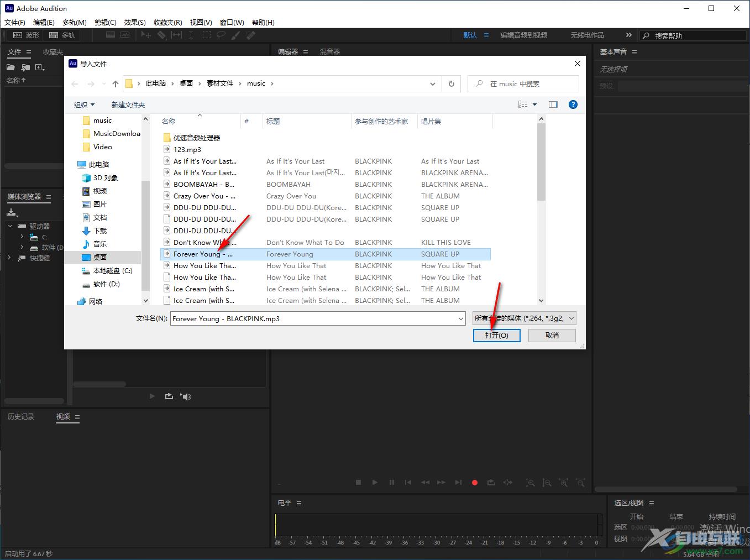Click Zoom Out (Amplitude) icon

tap(547, 483)
